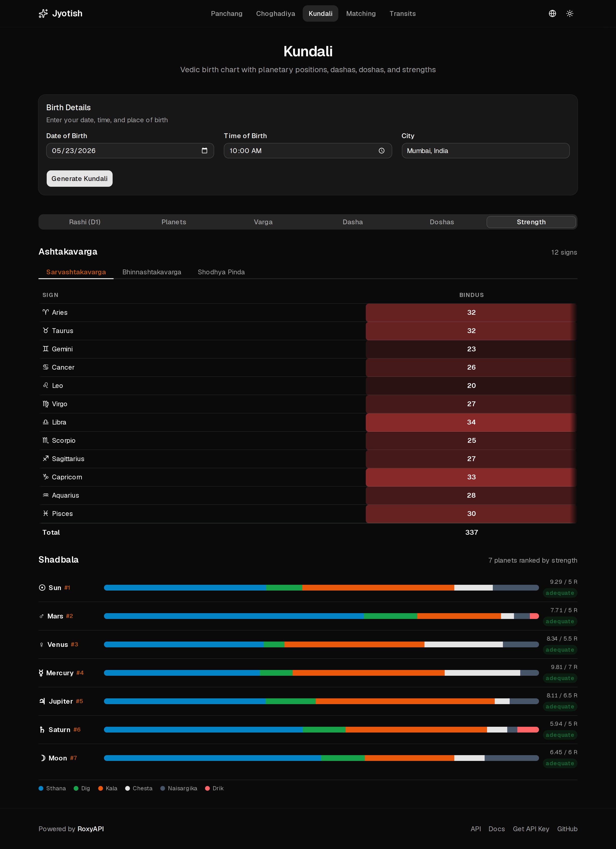Click the Libra zodiac symbol
This screenshot has width=616, height=849.
[x=46, y=422]
